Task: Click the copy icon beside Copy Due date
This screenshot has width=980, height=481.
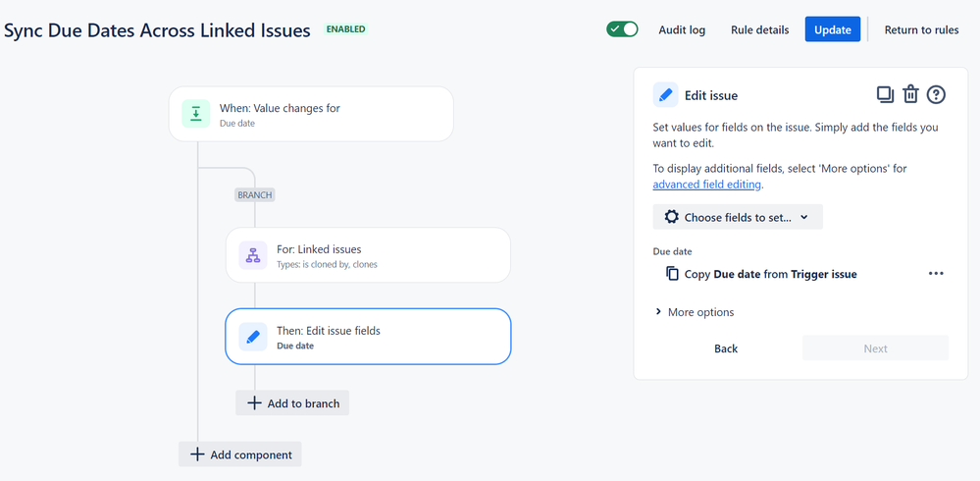Action: click(672, 274)
